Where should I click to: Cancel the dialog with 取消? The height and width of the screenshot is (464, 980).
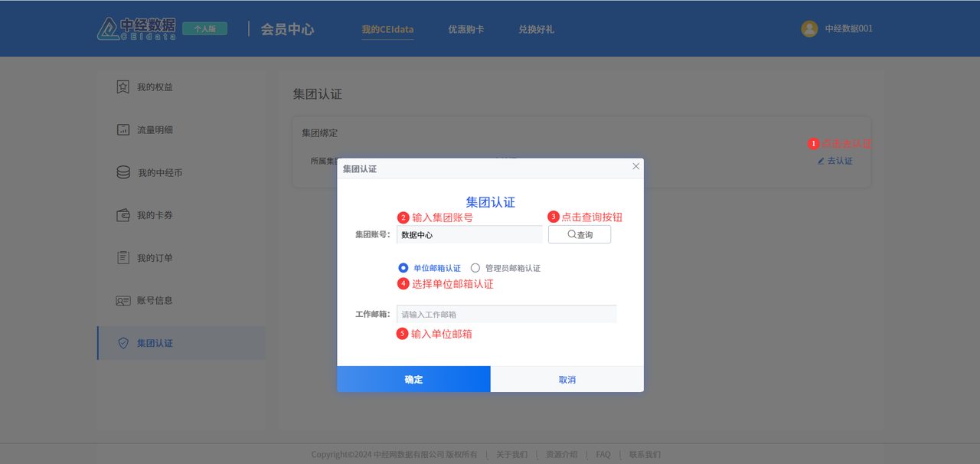pos(567,379)
